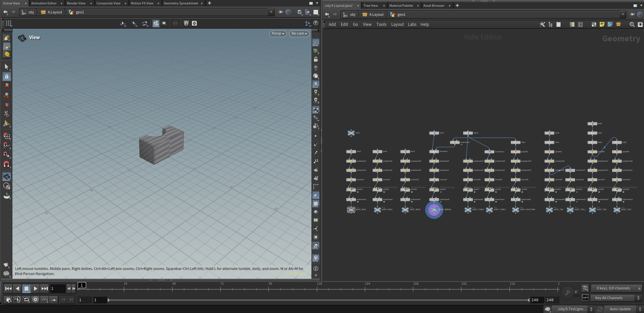Click the ASSET_BRIDGE output node
Screen dimensions: 644x313
(x=434, y=210)
